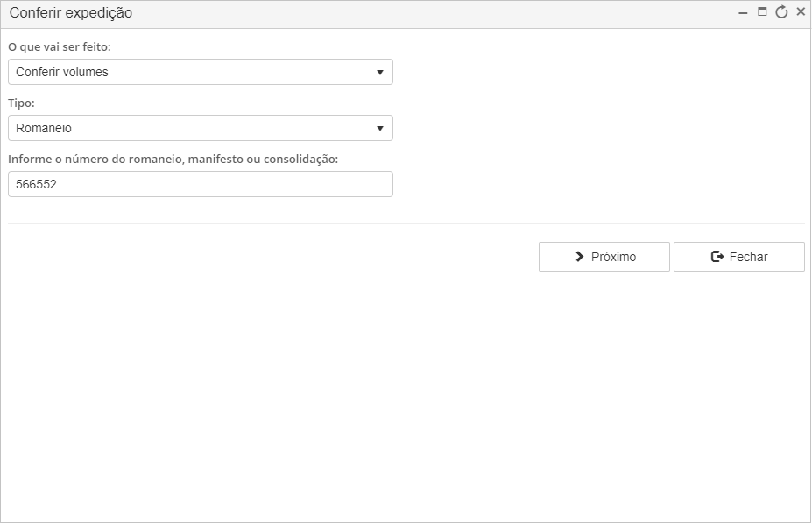Click the separator line above Próximo
Image resolution: width=812 pixels, height=525 pixels.
pyautogui.click(x=406, y=223)
